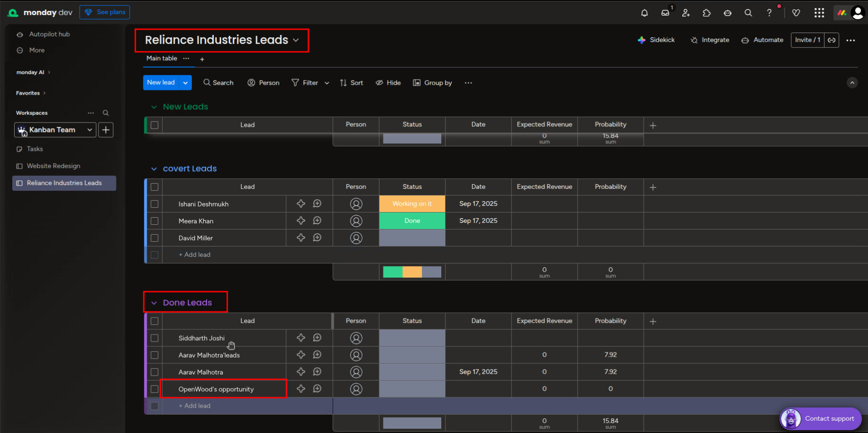The height and width of the screenshot is (433, 868).
Task: Open updates for OpenWood's opportunity
Action: point(317,389)
